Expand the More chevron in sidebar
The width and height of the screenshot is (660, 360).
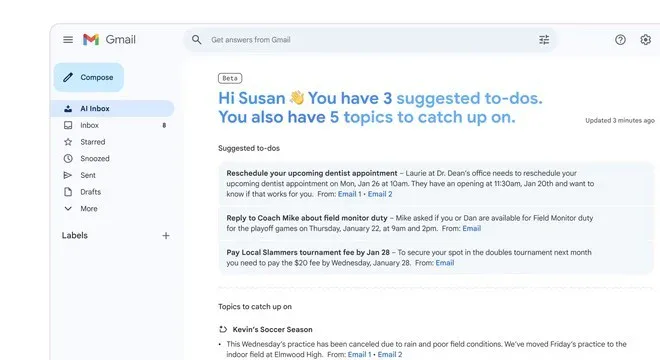point(68,208)
